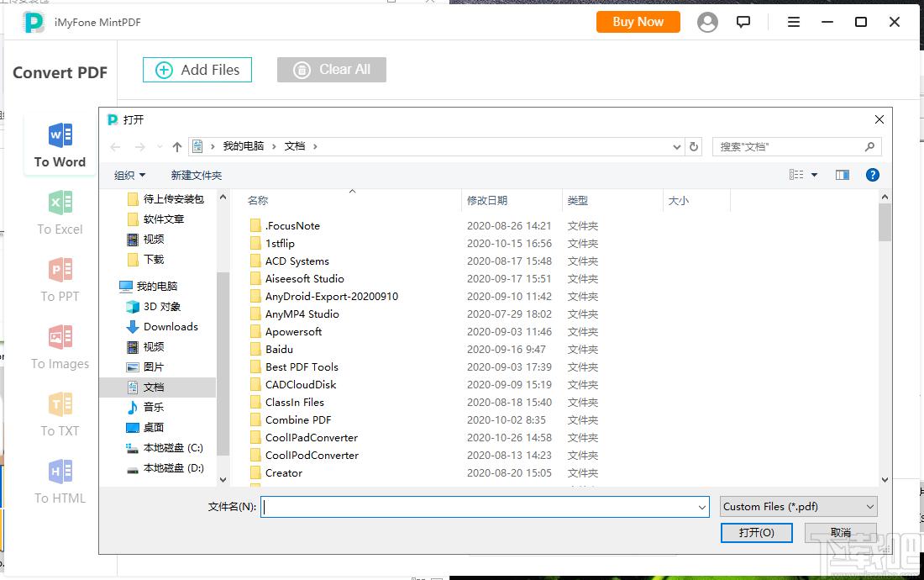Expand the breadcrumb arrow after 文档
Image resolution: width=924 pixels, height=580 pixels.
coord(315,146)
